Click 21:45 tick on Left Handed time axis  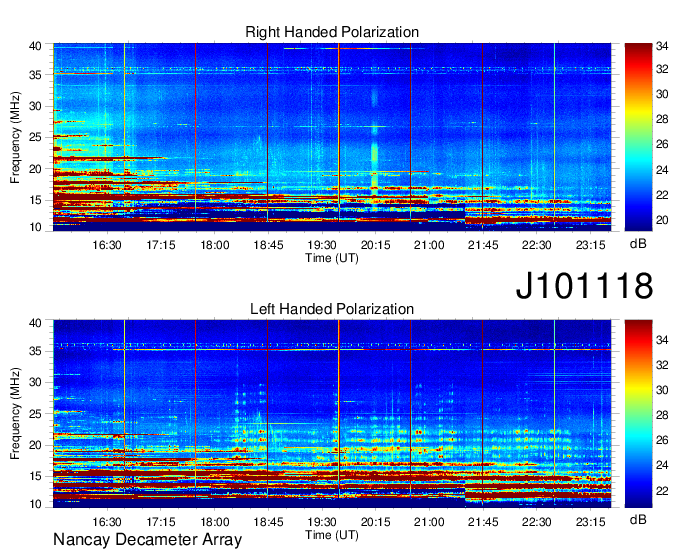(483, 522)
